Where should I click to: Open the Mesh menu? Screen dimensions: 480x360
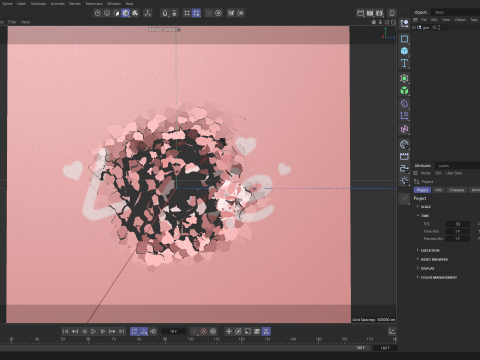21,4
